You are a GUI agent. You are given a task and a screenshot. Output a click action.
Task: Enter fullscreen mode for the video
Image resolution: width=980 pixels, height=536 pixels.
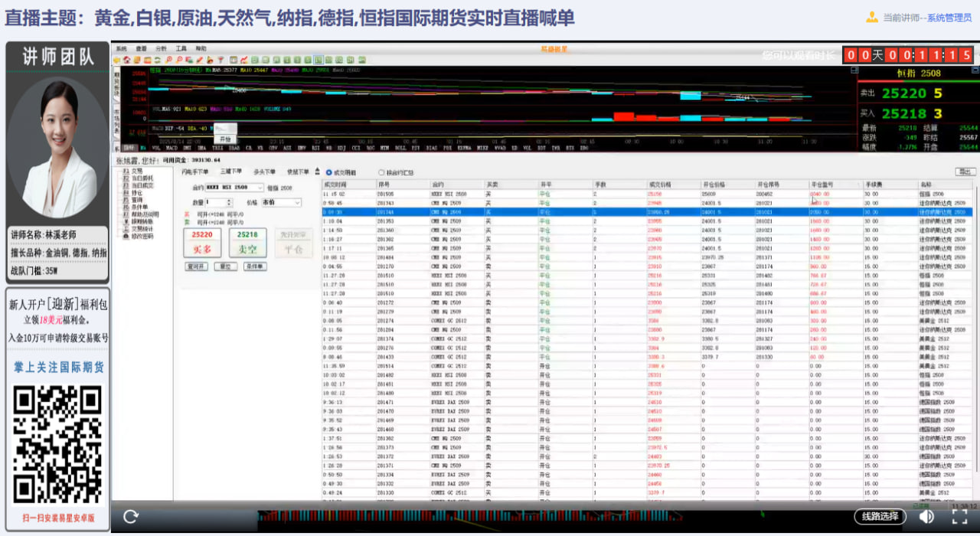click(959, 517)
